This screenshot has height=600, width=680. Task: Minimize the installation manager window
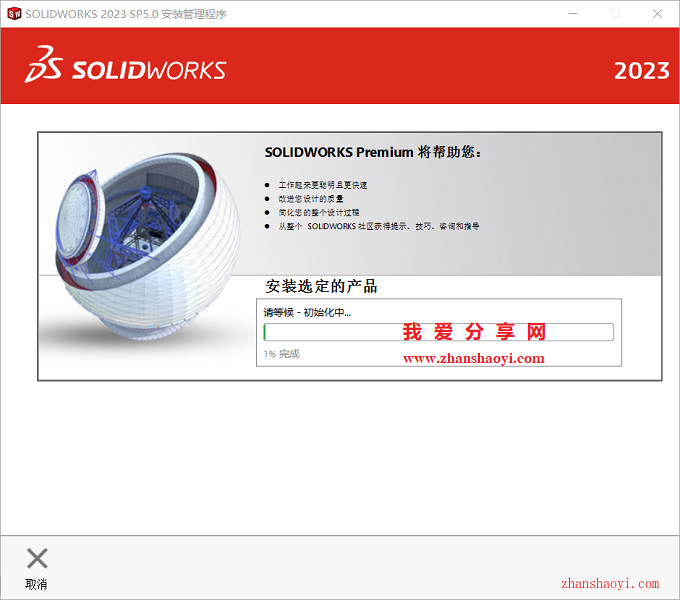tap(573, 14)
